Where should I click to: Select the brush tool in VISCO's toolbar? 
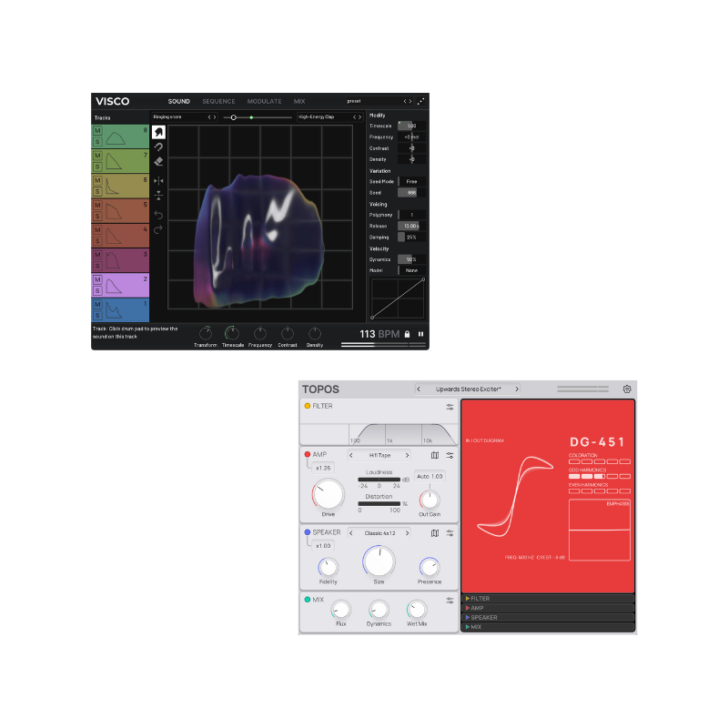[158, 132]
